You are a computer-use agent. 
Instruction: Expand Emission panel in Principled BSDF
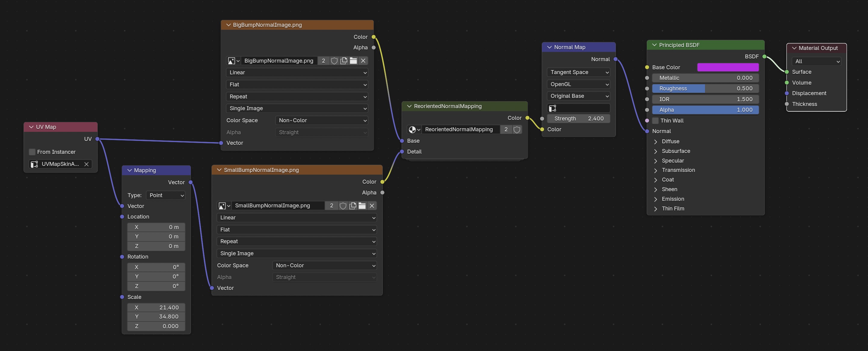(x=656, y=199)
